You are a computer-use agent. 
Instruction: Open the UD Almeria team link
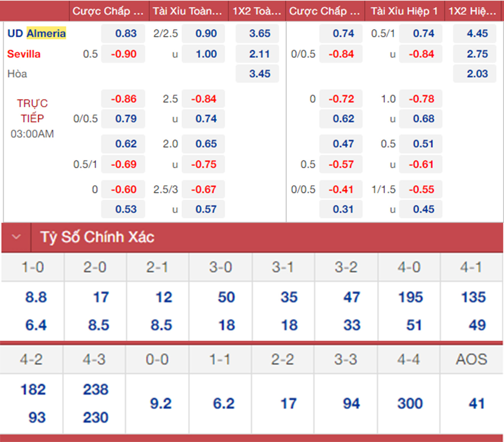pos(37,33)
